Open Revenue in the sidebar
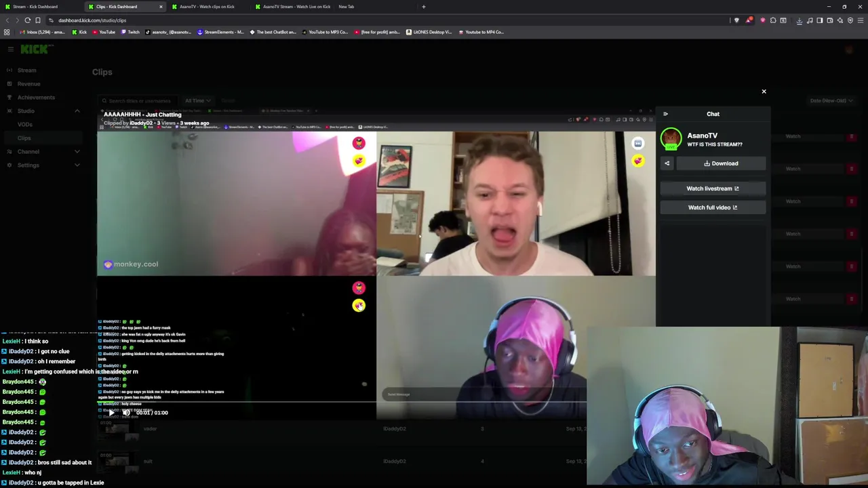The width and height of the screenshot is (868, 488). pyautogui.click(x=28, y=84)
